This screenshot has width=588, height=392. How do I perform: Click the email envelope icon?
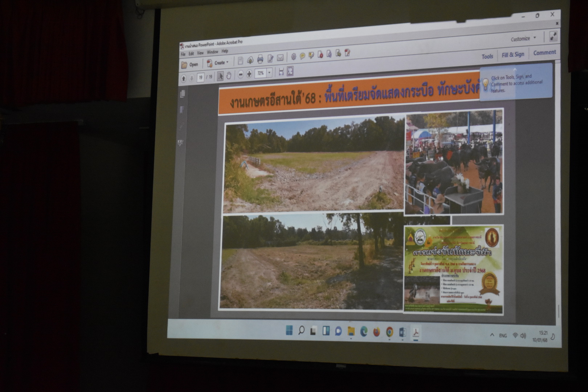(280, 58)
